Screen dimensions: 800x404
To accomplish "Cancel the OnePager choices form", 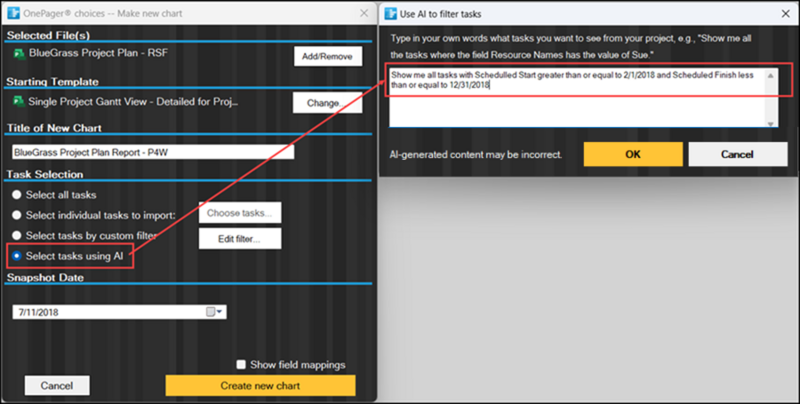I will point(57,386).
